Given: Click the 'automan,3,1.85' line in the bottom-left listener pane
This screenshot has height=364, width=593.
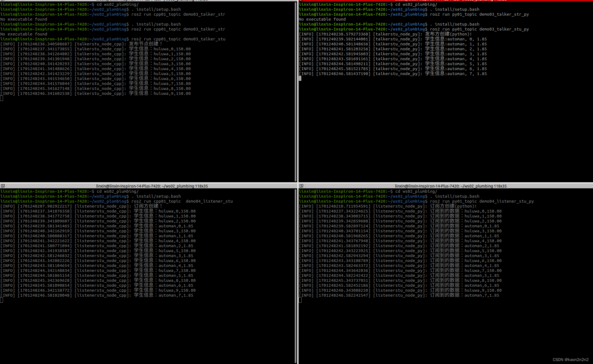Looking at the screenshot, I should [x=97, y=256].
